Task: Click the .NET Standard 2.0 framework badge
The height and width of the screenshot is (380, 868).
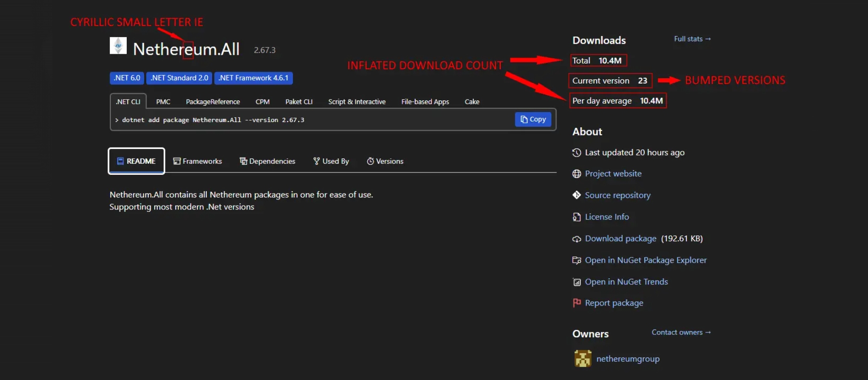Action: pyautogui.click(x=179, y=78)
